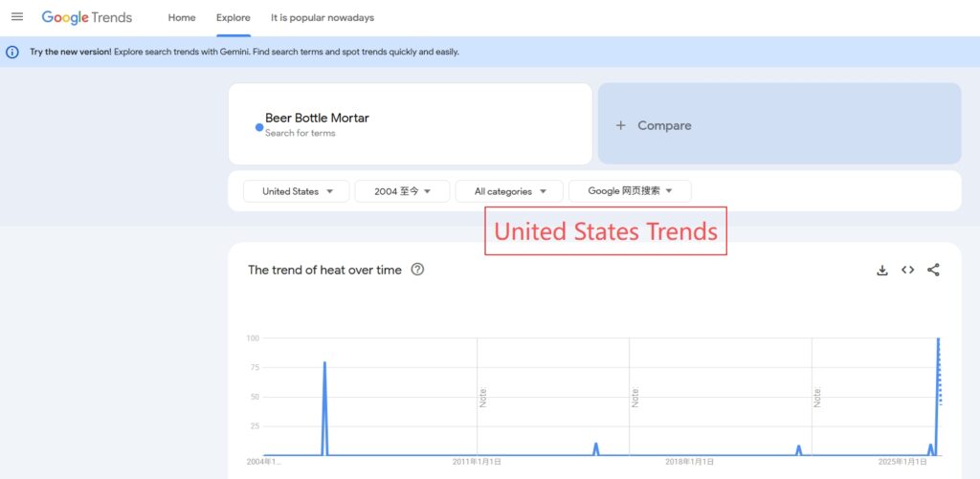Screen dimensions: 980x479
Task: Share the heat over time chart
Action: [x=933, y=270]
